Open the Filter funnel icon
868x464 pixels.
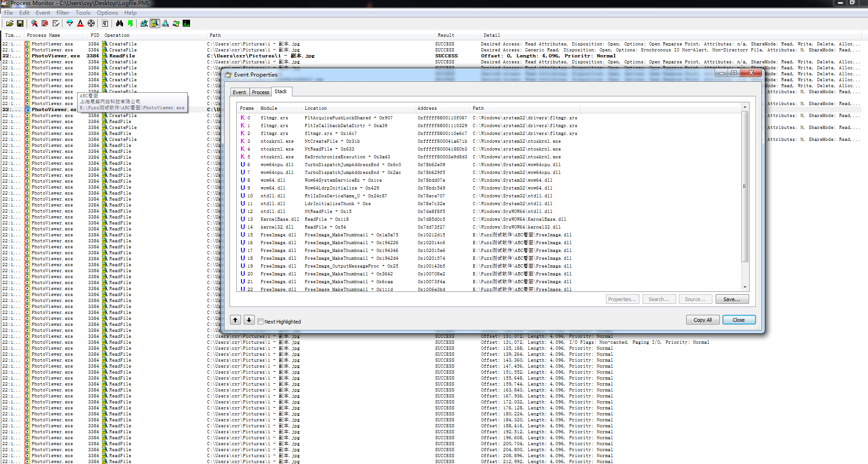pos(70,23)
